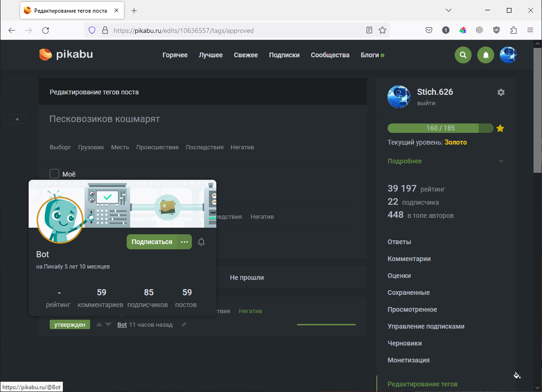Toggle Firefox reader view icon
This screenshot has height=392, width=542.
(x=369, y=30)
